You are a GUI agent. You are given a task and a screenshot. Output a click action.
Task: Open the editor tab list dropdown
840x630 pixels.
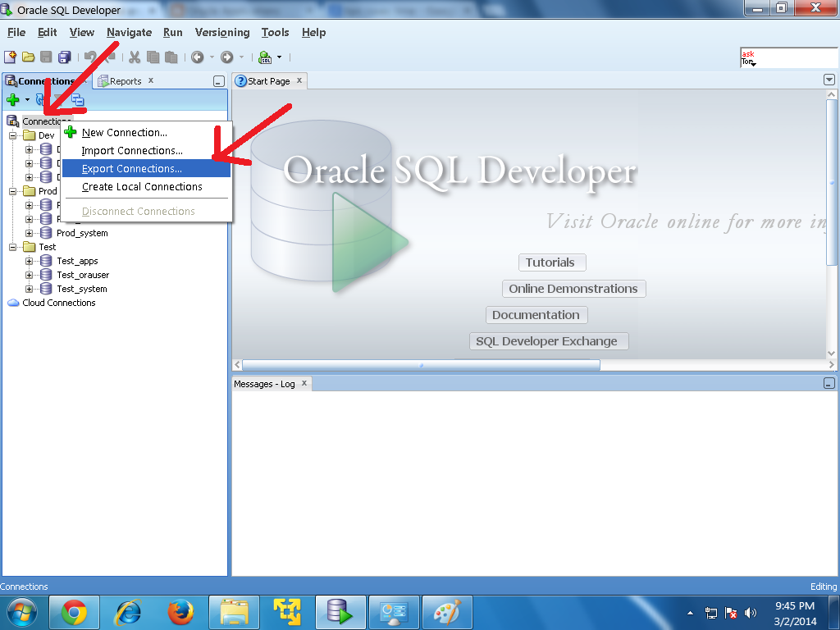pos(829,80)
